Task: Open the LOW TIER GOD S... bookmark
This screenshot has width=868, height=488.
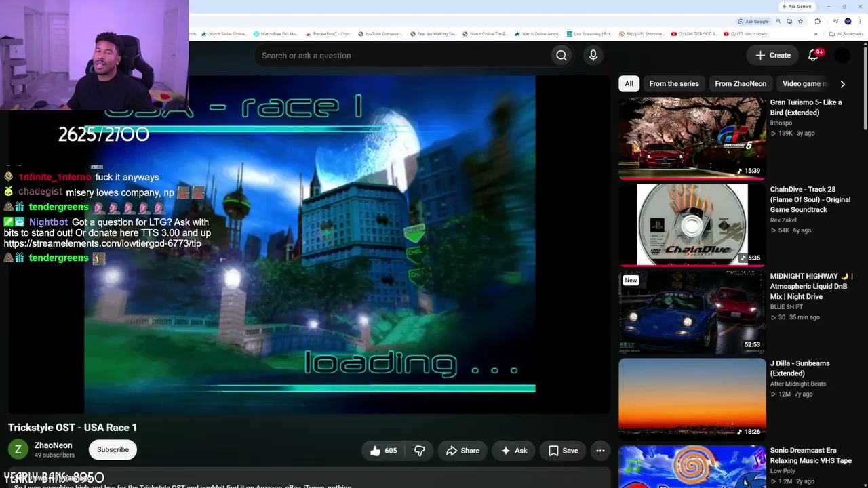Action: coord(695,34)
